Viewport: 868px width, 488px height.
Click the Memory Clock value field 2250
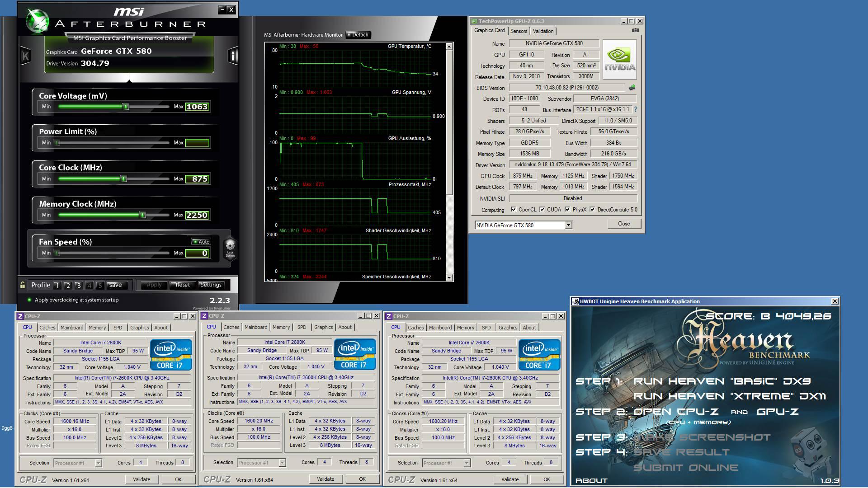point(197,215)
